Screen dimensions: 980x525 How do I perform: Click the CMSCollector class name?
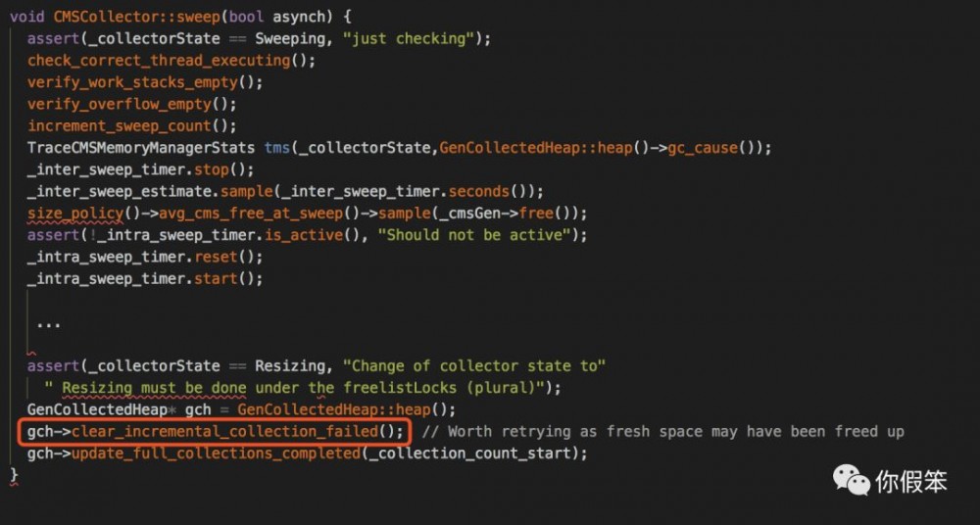point(111,17)
